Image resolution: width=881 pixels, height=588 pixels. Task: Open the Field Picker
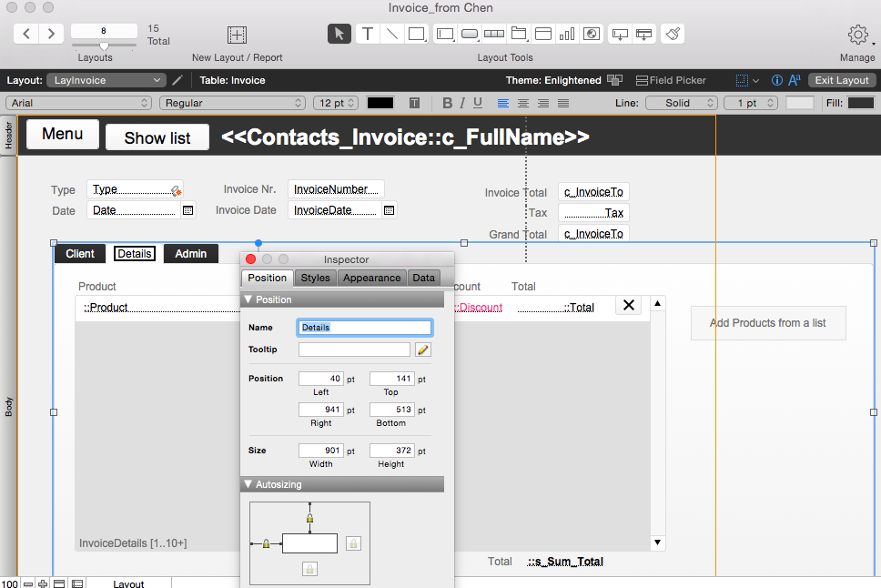coord(671,80)
